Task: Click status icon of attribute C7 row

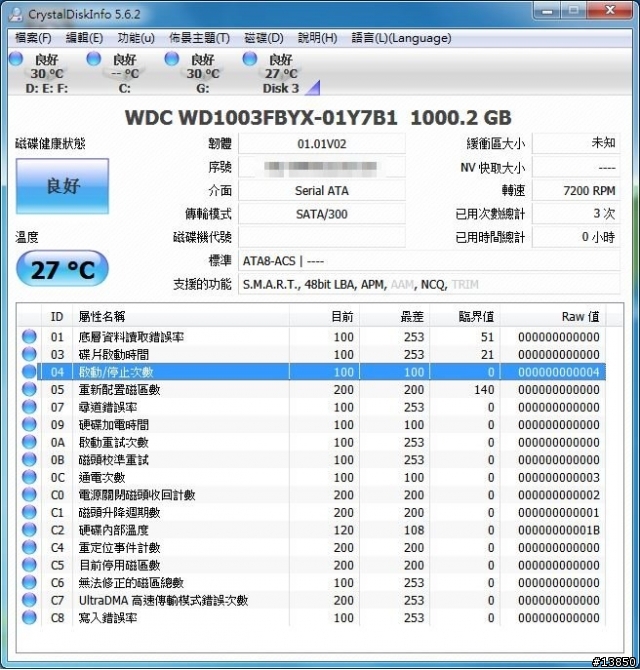Action: pos(29,599)
